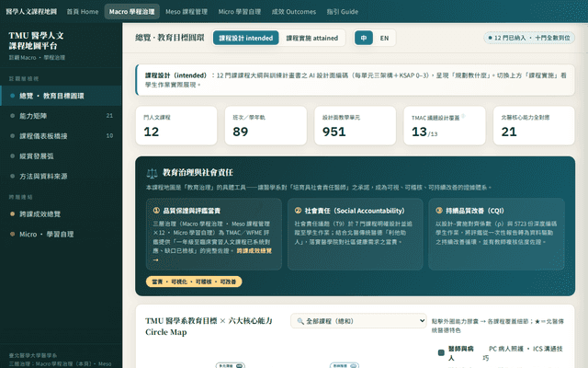588x368 pixels.
Task: Toggle 課程實施 attained view
Action: 312,38
